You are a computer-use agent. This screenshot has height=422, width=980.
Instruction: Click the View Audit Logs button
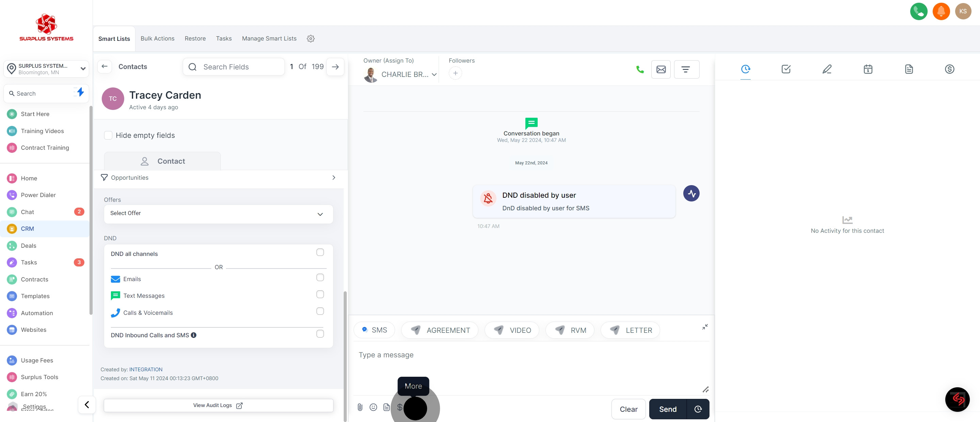tap(218, 406)
